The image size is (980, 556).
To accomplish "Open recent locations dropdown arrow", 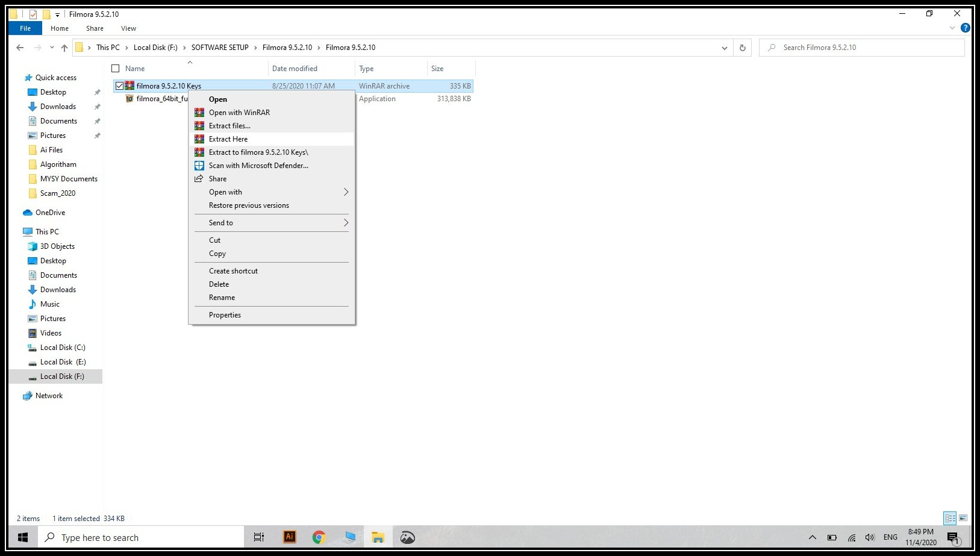I will pos(52,48).
